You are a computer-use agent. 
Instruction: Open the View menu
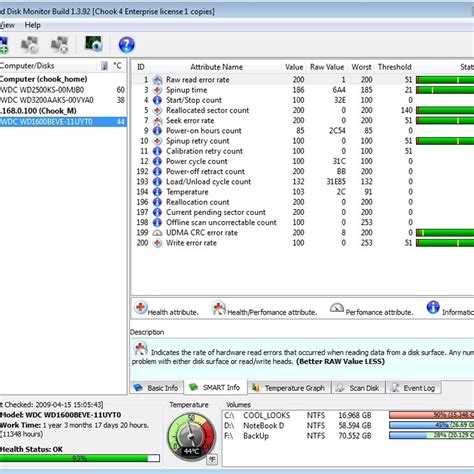tap(7, 25)
